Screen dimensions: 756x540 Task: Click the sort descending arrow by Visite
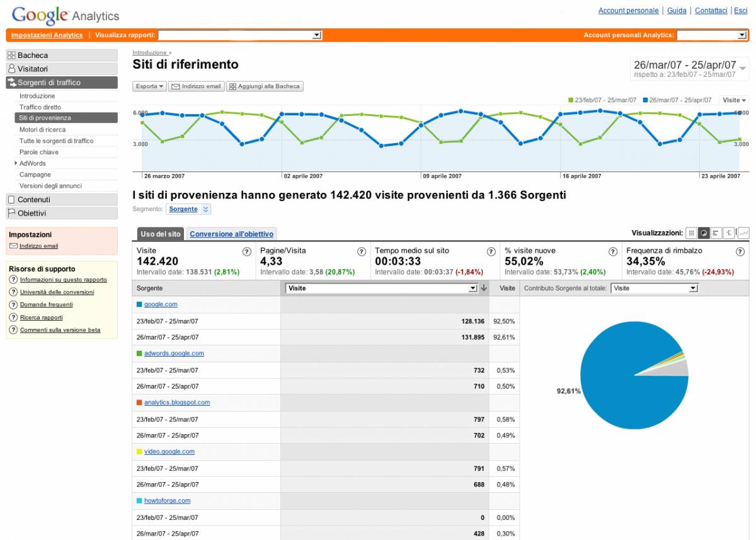coord(484,288)
